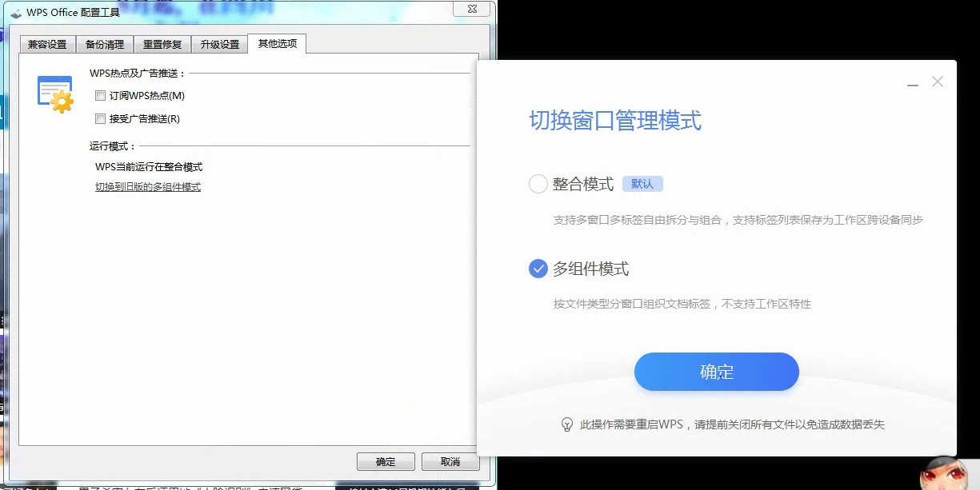Click the 其他选项 tab
Viewport: 980px width, 490px height.
277,43
